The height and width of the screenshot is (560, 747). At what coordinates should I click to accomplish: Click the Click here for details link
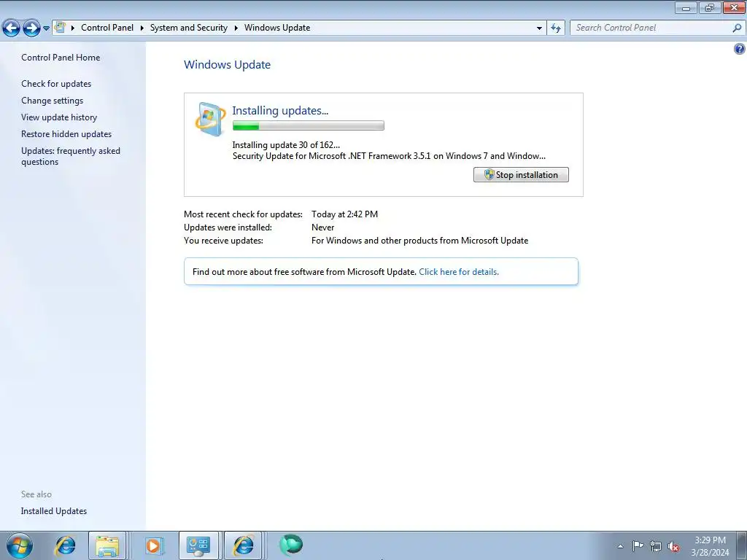(x=459, y=272)
